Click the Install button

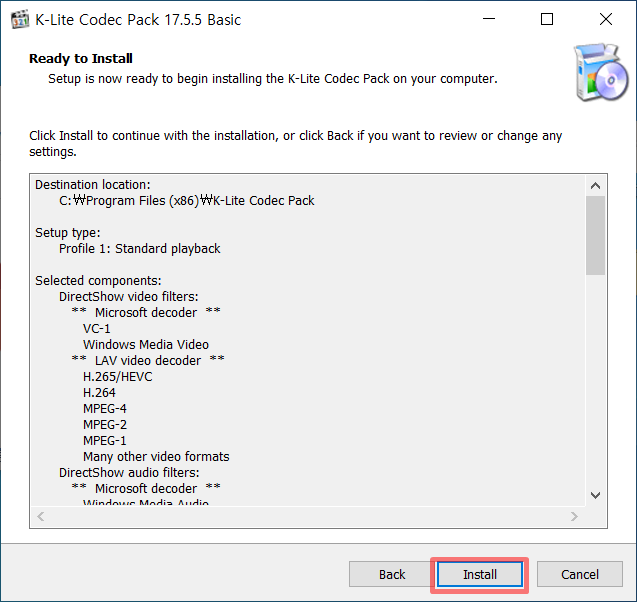479,574
